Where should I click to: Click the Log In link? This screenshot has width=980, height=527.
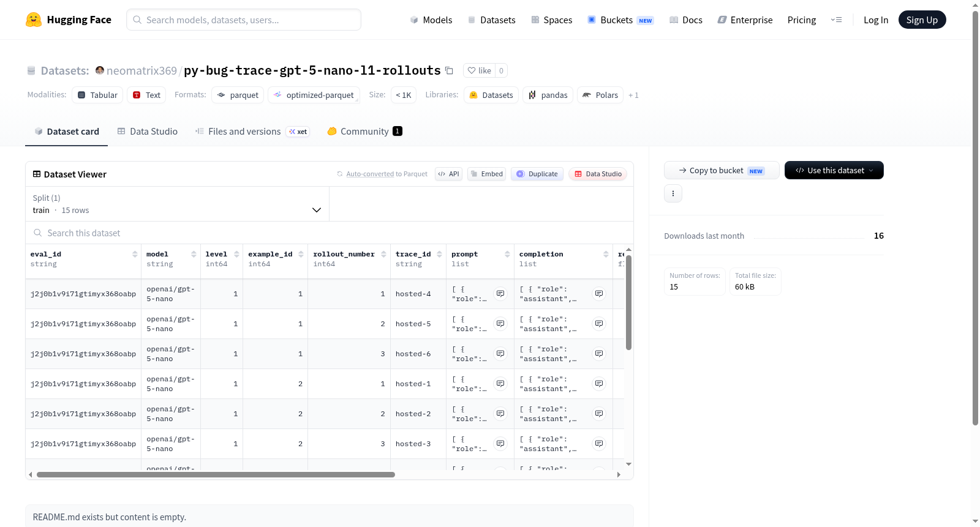click(x=875, y=20)
